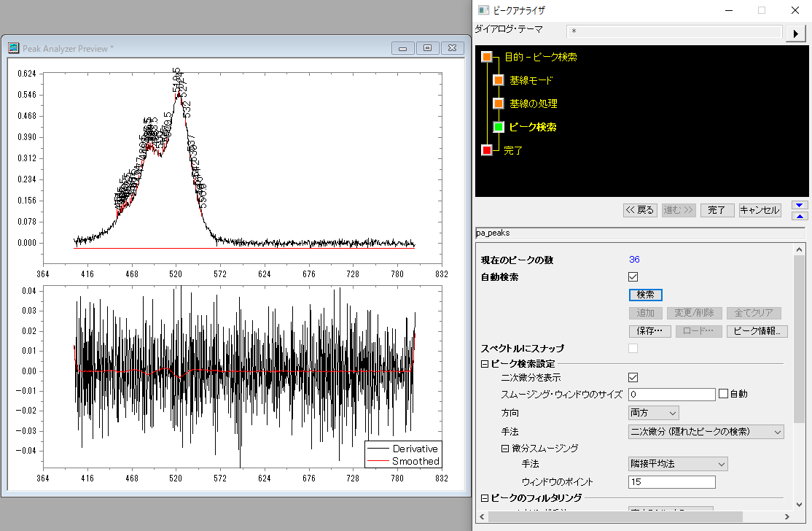
Task: Open the 方向 dropdown showing 両方
Action: click(653, 413)
